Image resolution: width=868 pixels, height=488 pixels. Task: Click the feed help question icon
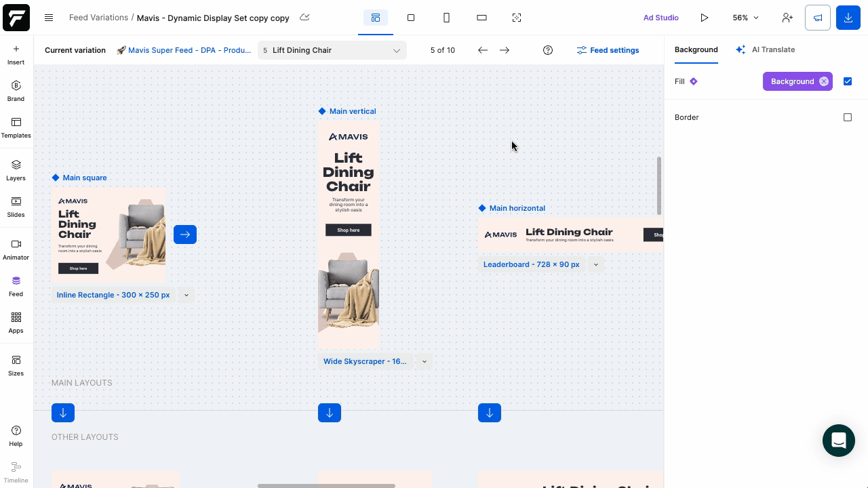[548, 50]
